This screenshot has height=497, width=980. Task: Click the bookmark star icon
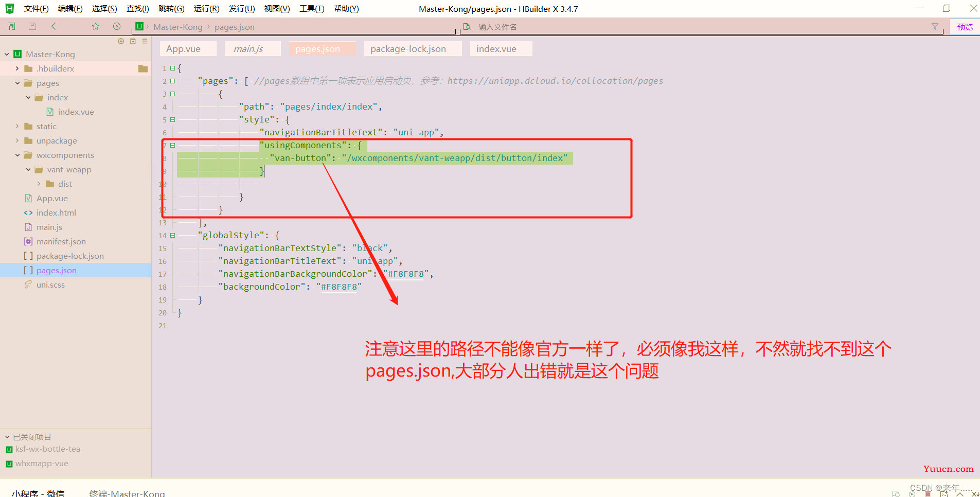coord(96,26)
